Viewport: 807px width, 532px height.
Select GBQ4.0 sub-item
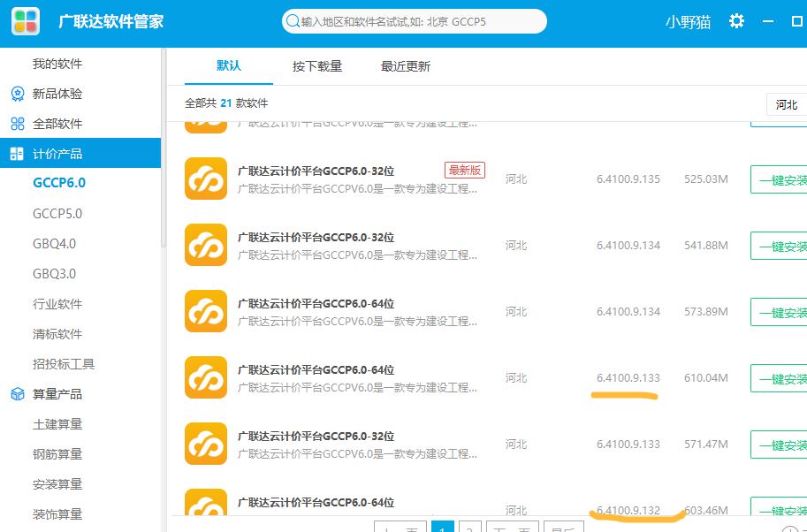coord(54,243)
